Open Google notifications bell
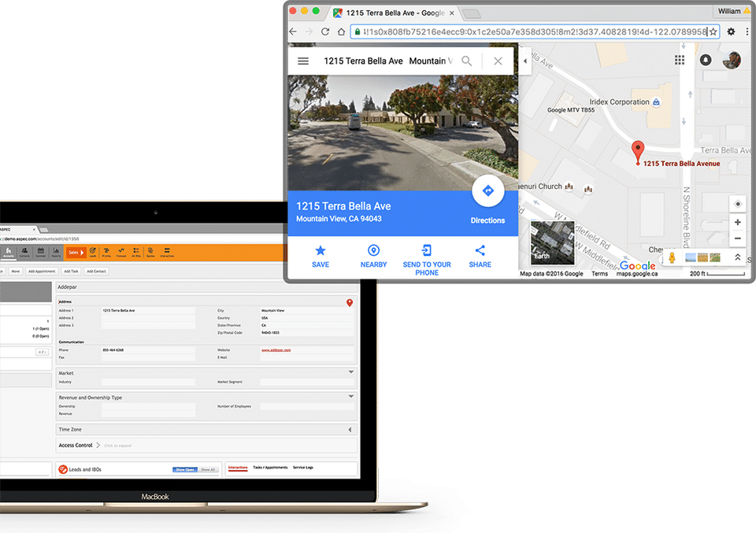The height and width of the screenshot is (533, 756). tap(706, 60)
